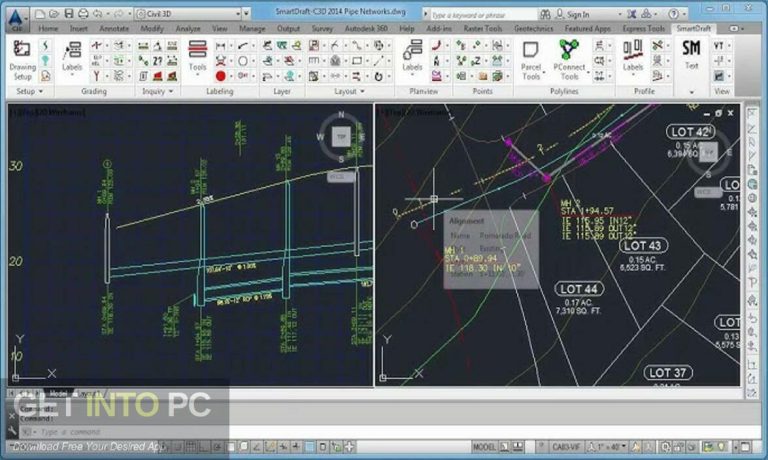Image resolution: width=768 pixels, height=460 pixels.
Task: Click the LOT 43 parcel label
Action: pyautogui.click(x=641, y=246)
